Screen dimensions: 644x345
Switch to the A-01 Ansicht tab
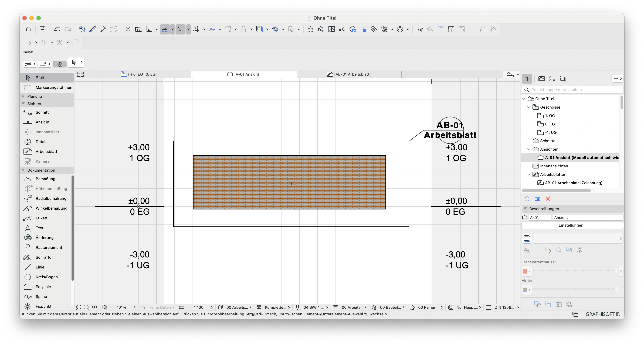(x=244, y=74)
